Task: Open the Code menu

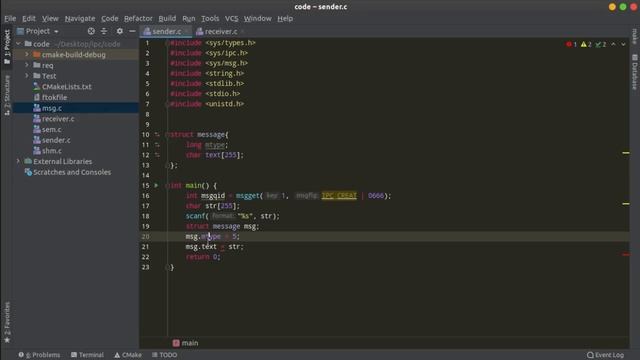Action: (x=110, y=18)
